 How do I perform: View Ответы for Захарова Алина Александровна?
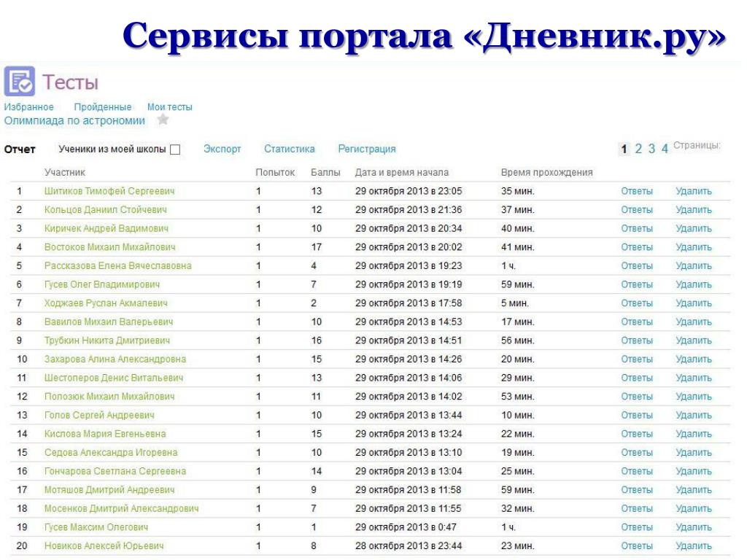click(637, 359)
